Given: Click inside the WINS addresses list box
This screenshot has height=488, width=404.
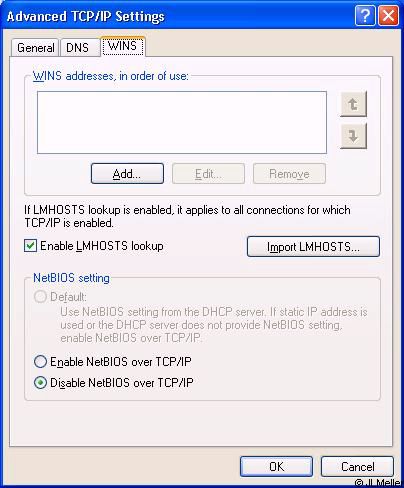Looking at the screenshot, I should click(x=182, y=122).
